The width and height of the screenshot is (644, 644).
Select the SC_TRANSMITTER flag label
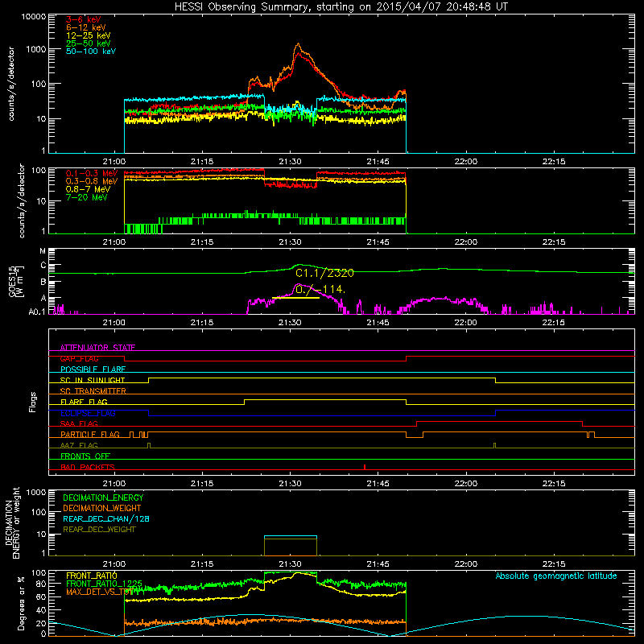pyautogui.click(x=93, y=391)
